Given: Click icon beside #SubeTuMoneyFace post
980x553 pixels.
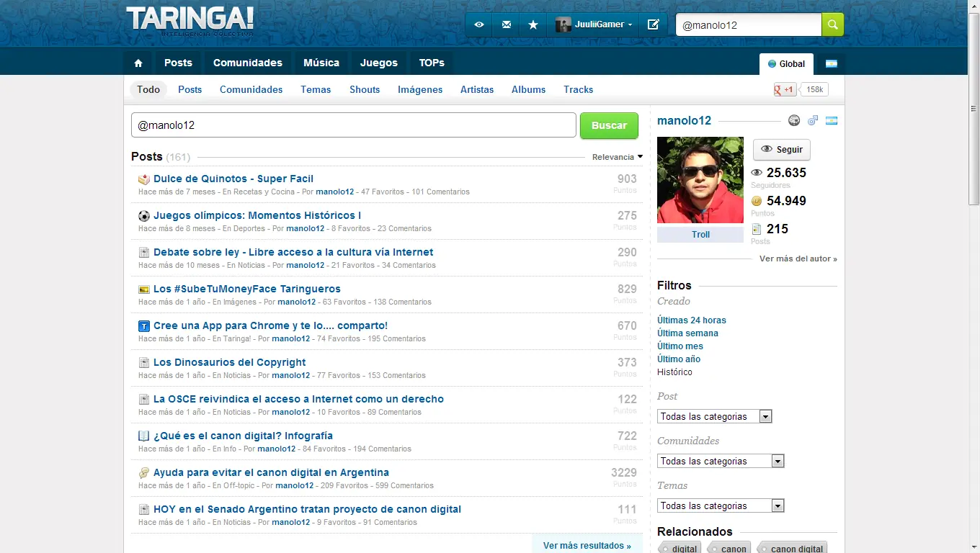Looking at the screenshot, I should (144, 289).
